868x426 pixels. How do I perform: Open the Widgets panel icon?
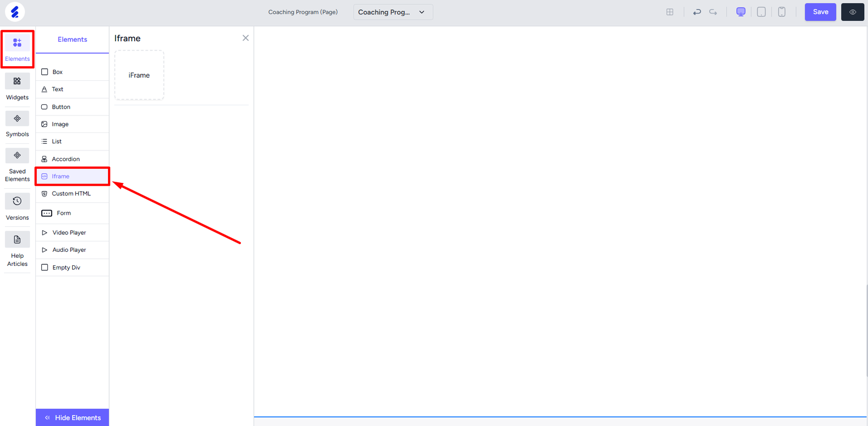pos(17,81)
